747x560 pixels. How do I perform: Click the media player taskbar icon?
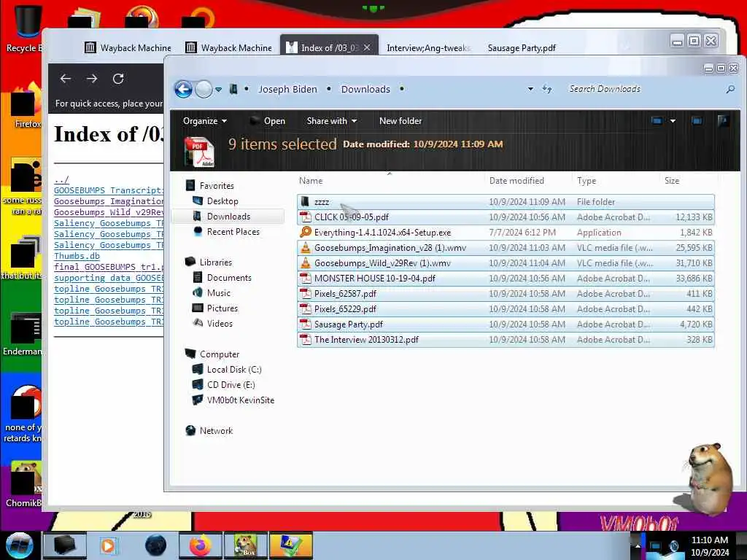pyautogui.click(x=110, y=545)
